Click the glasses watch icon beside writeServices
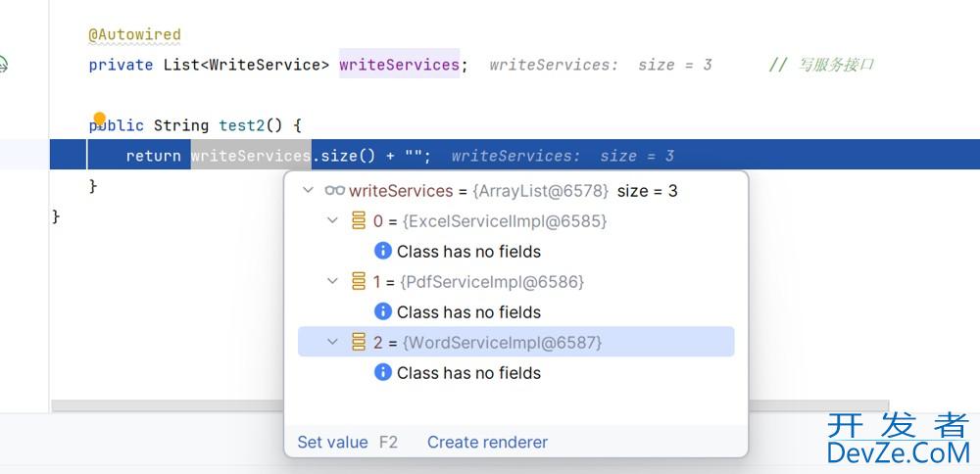This screenshot has height=474, width=980. click(x=334, y=191)
